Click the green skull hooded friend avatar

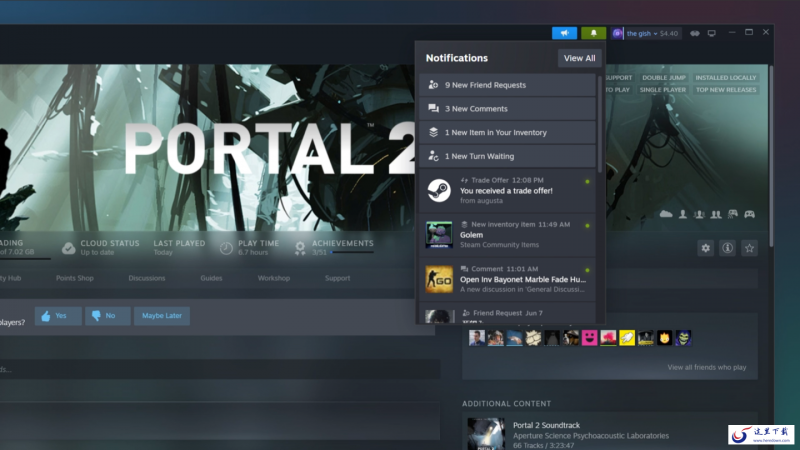(x=683, y=338)
